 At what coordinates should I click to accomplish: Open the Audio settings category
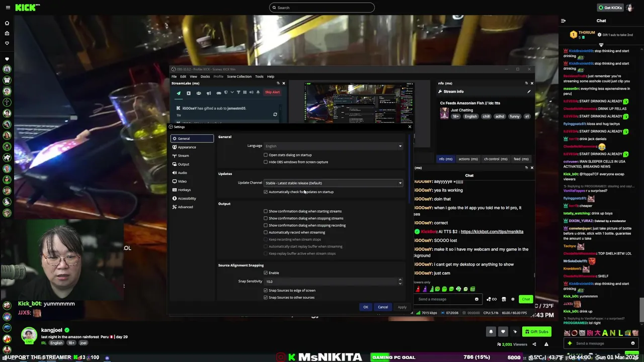click(x=192, y=172)
